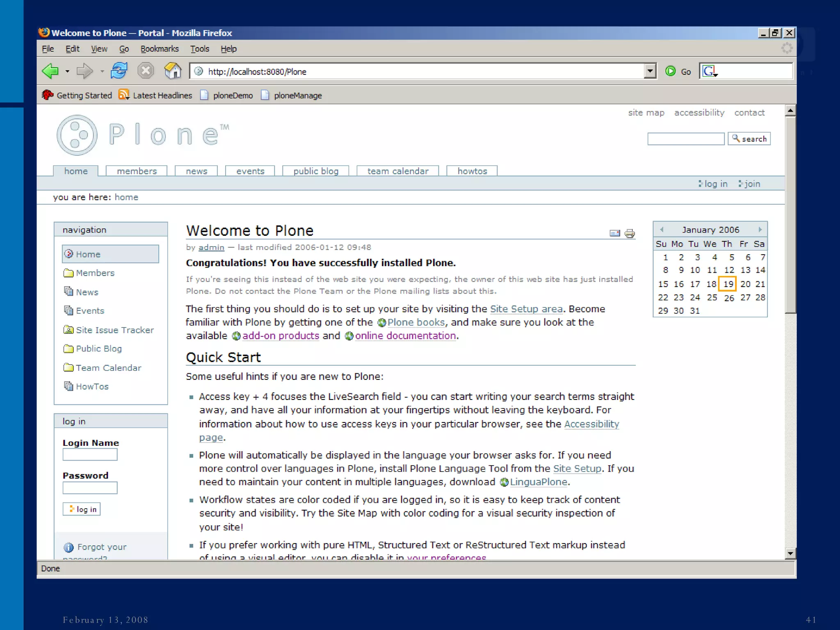This screenshot has height=630, width=840.
Task: Click the Stop loading icon
Action: coord(146,71)
